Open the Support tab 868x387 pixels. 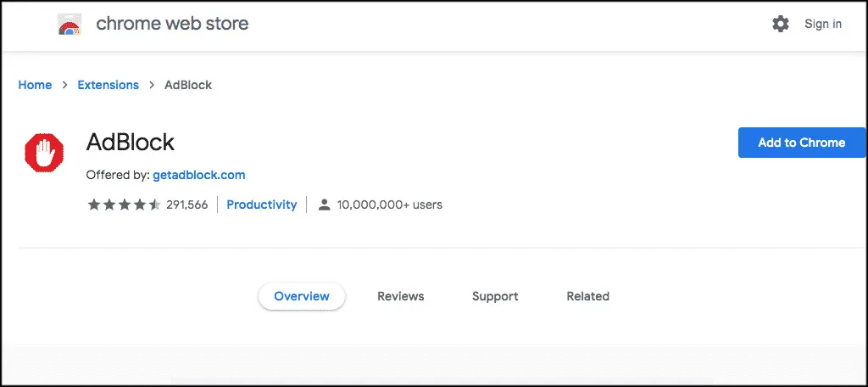(x=495, y=296)
